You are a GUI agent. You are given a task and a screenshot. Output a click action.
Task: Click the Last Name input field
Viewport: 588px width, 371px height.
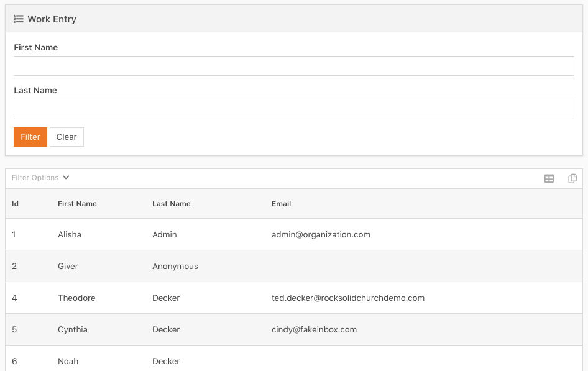[293, 109]
